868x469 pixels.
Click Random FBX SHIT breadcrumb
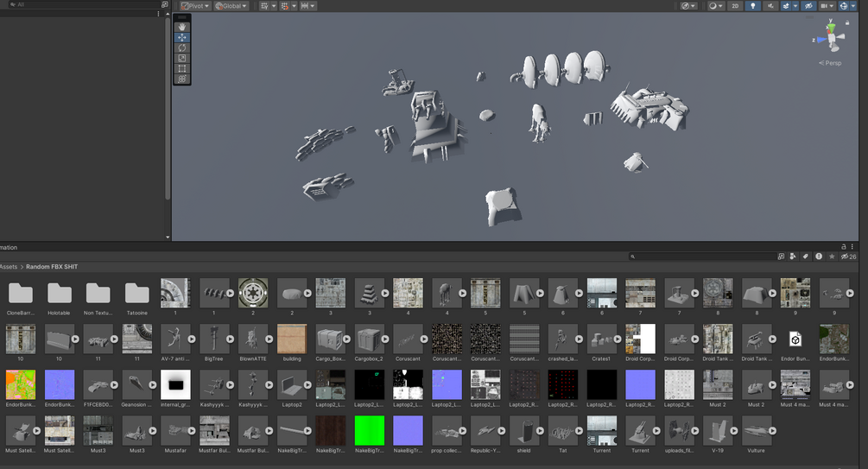(x=52, y=267)
